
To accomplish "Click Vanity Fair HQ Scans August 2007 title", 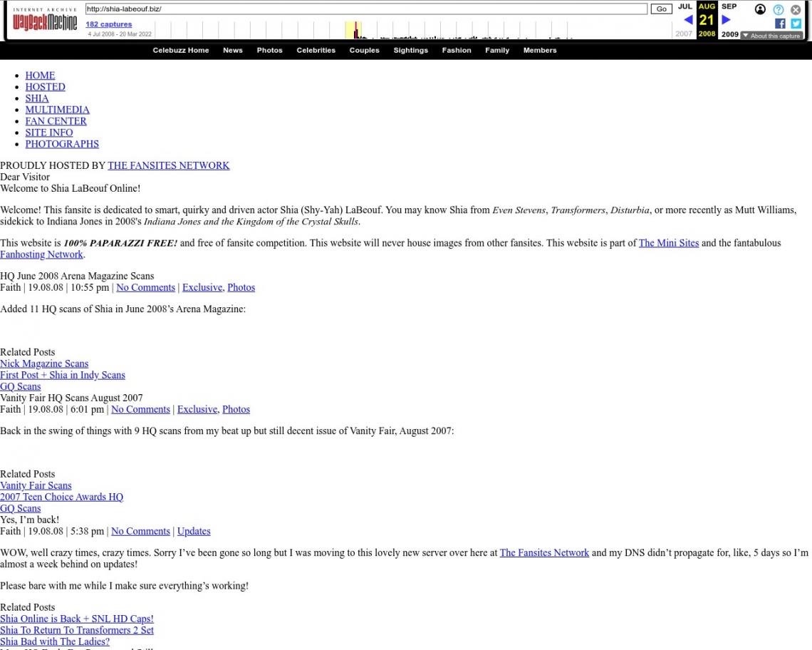I will click(71, 398).
